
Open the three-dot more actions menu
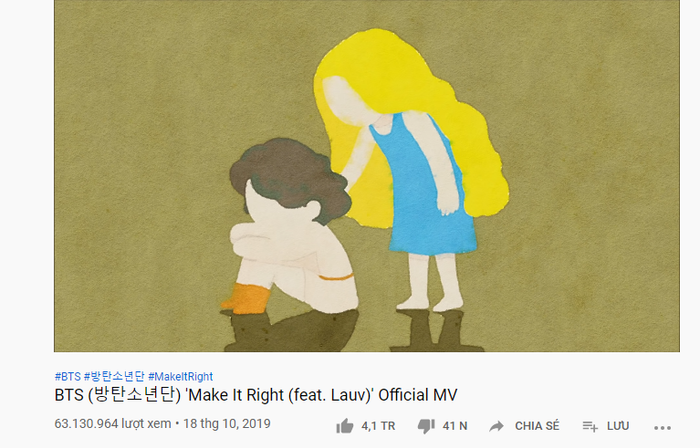pos(662,427)
